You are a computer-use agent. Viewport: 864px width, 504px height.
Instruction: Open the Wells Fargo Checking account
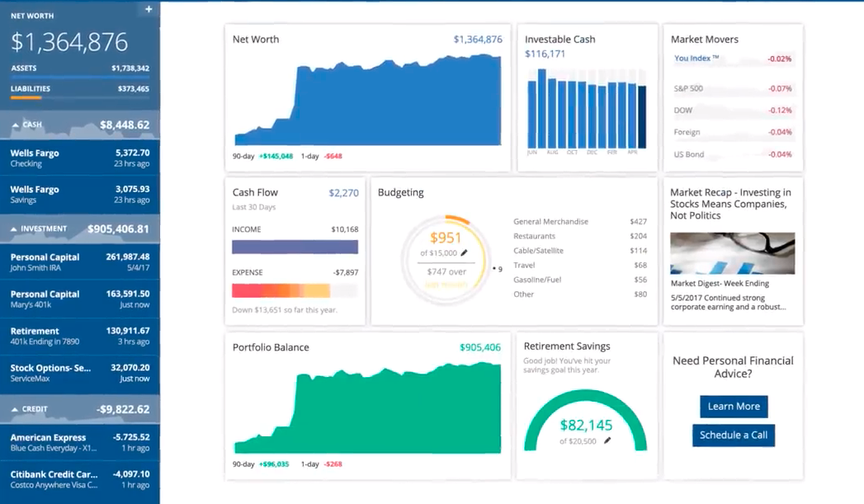coord(79,158)
